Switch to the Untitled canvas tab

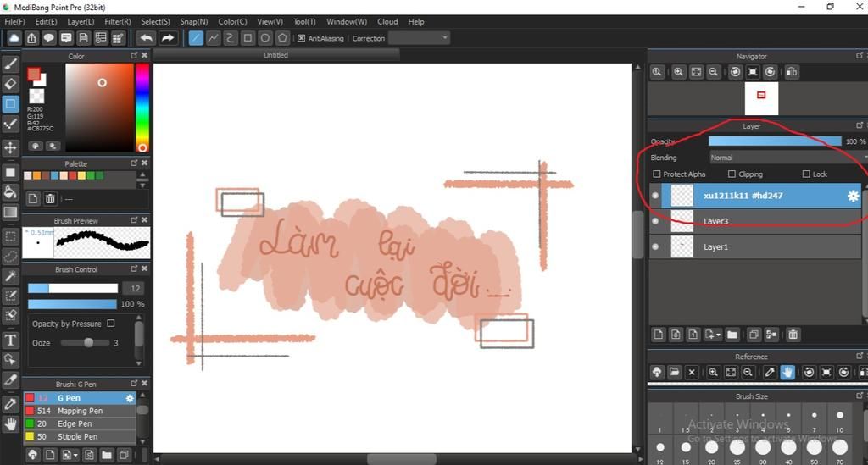click(x=275, y=55)
